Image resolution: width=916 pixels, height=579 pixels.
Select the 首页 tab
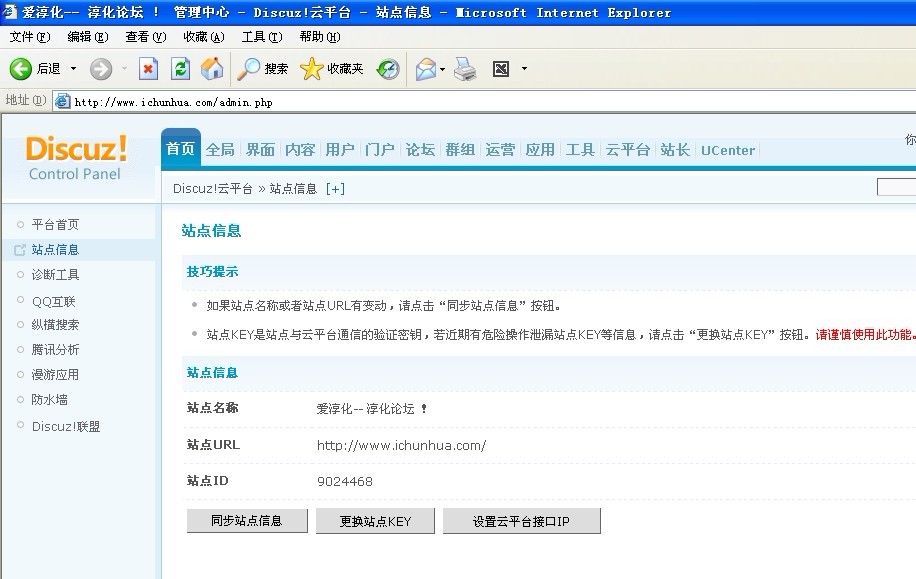(x=181, y=149)
